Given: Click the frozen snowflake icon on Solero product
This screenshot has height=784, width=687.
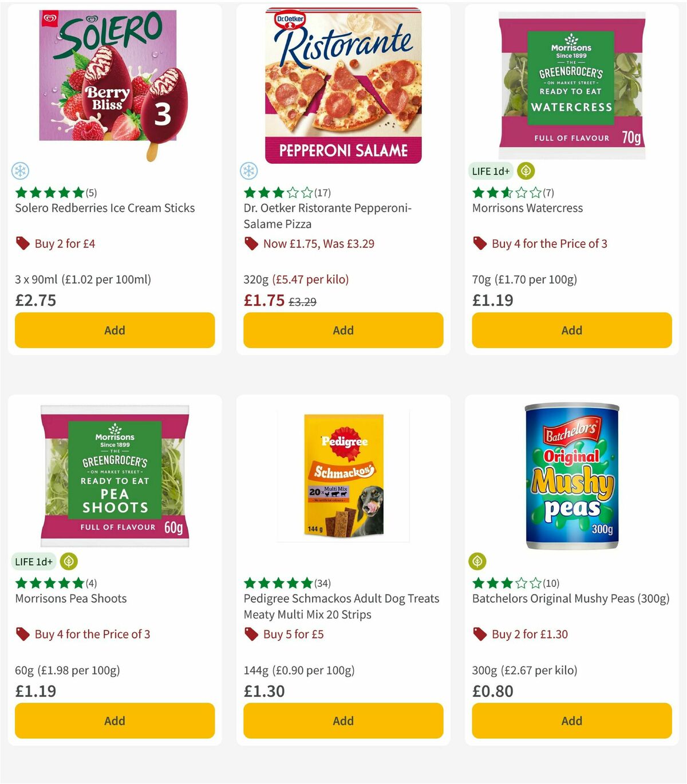Looking at the screenshot, I should [21, 171].
